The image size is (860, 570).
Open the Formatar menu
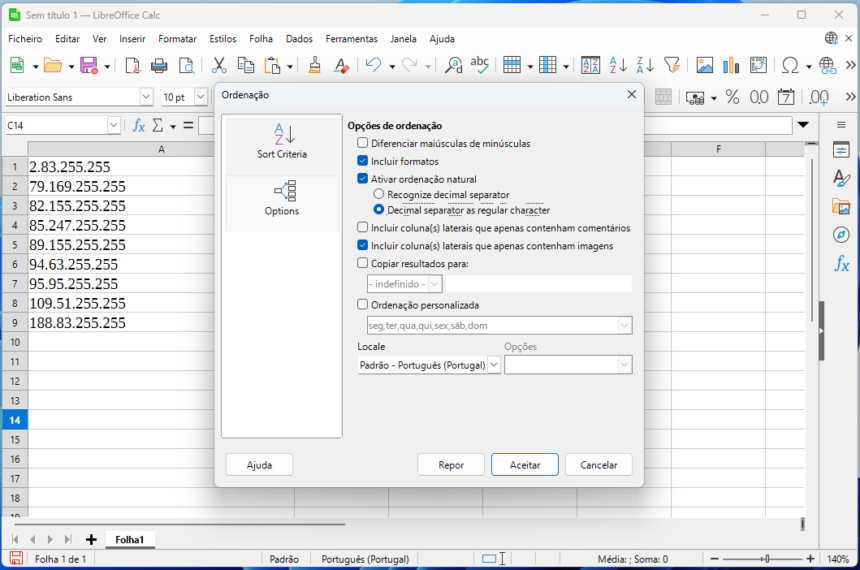coord(177,39)
